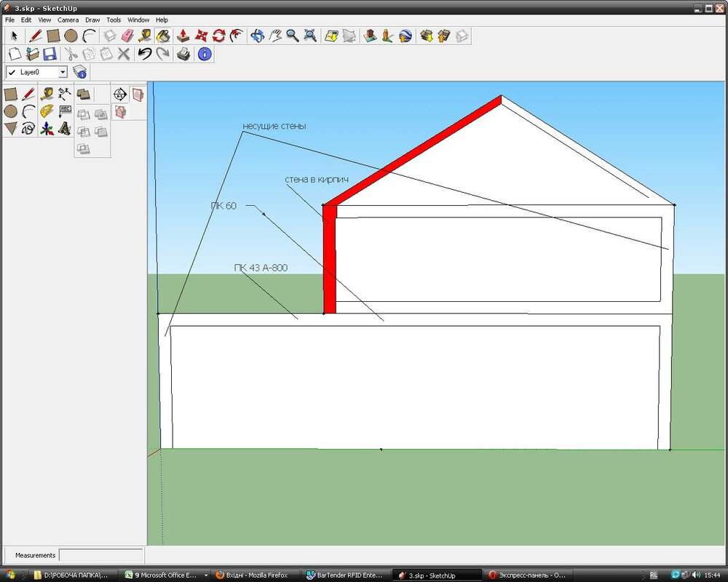Switch to Mozilla Firefox taskbar button

[253, 575]
